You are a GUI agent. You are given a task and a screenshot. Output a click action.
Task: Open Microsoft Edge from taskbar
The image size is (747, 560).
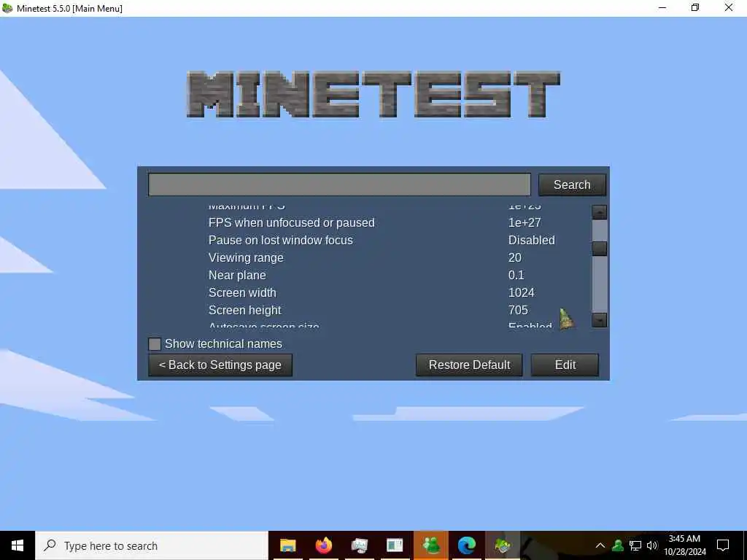click(x=467, y=545)
